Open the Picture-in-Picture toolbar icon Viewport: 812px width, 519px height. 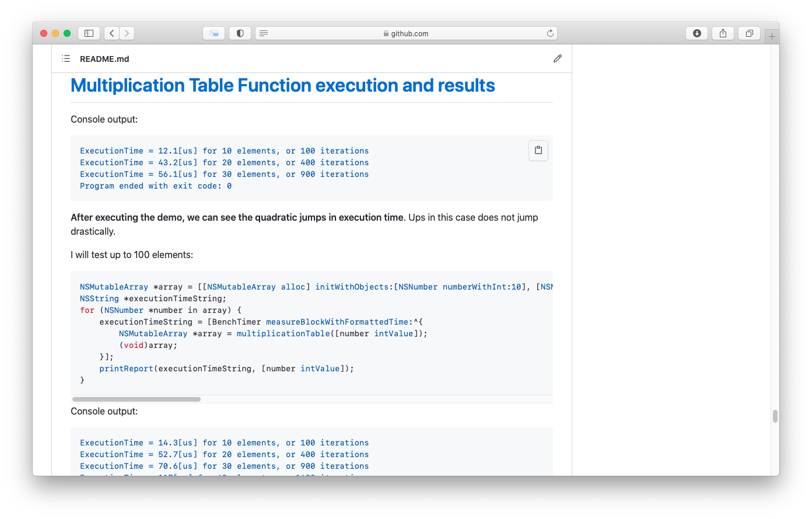tap(213, 33)
